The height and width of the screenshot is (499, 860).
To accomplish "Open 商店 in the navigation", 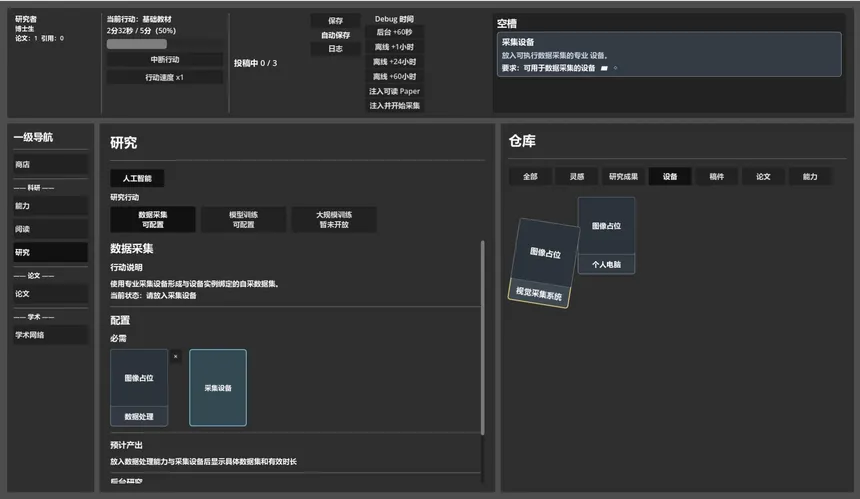I will (x=50, y=165).
